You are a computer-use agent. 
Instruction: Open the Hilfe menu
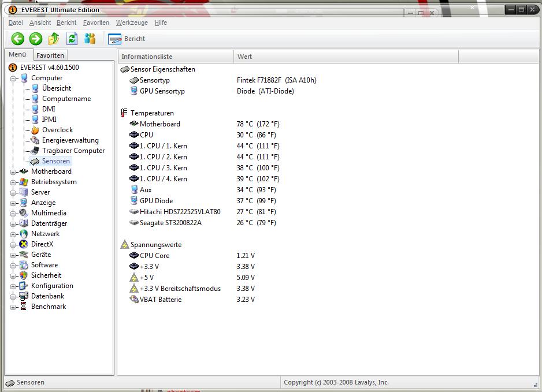point(161,23)
